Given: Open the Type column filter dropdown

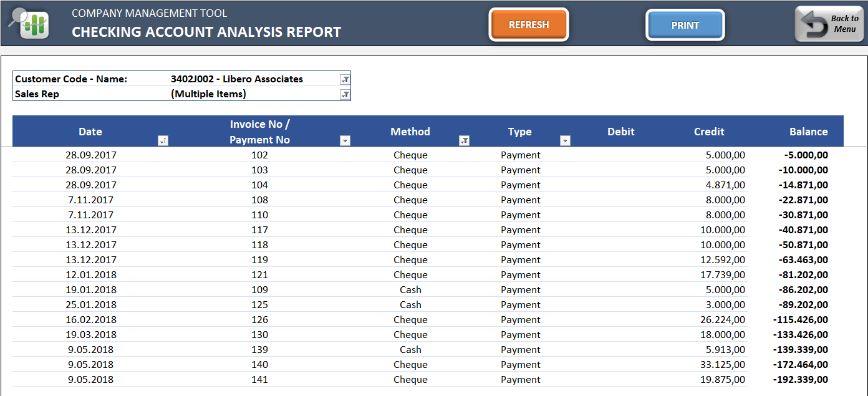Looking at the screenshot, I should pos(565,141).
